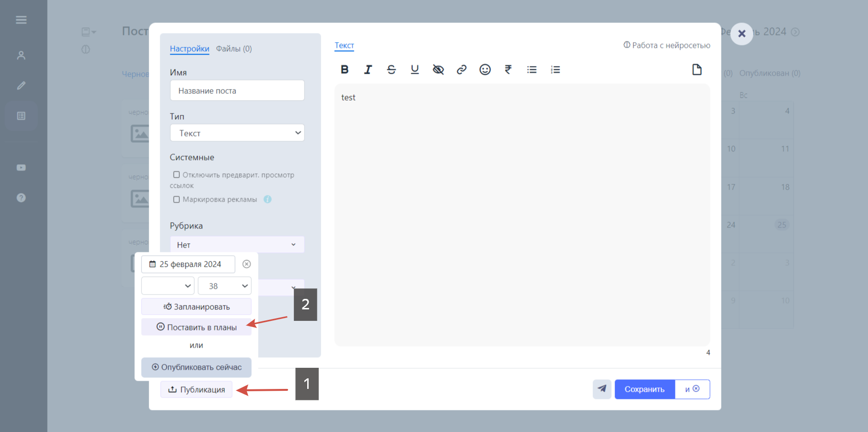Send post via paper plane button
Screen dimensions: 868x432
[x=602, y=389]
